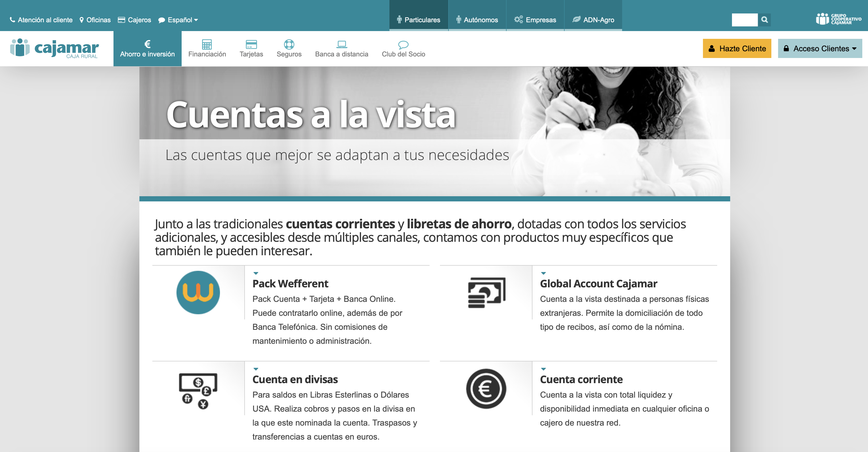Open the Cajeros link

pos(134,20)
